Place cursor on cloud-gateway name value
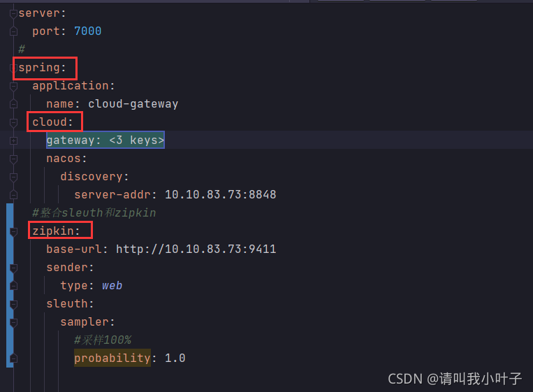533x392 pixels. pyautogui.click(x=133, y=103)
